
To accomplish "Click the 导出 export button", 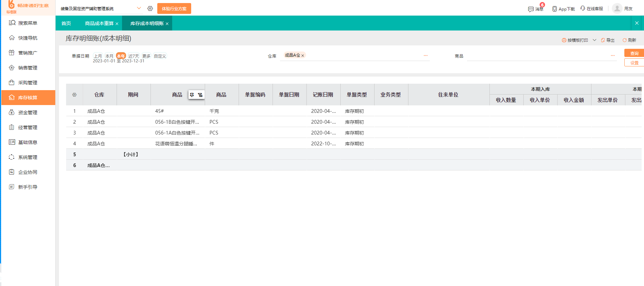I will (x=608, y=40).
